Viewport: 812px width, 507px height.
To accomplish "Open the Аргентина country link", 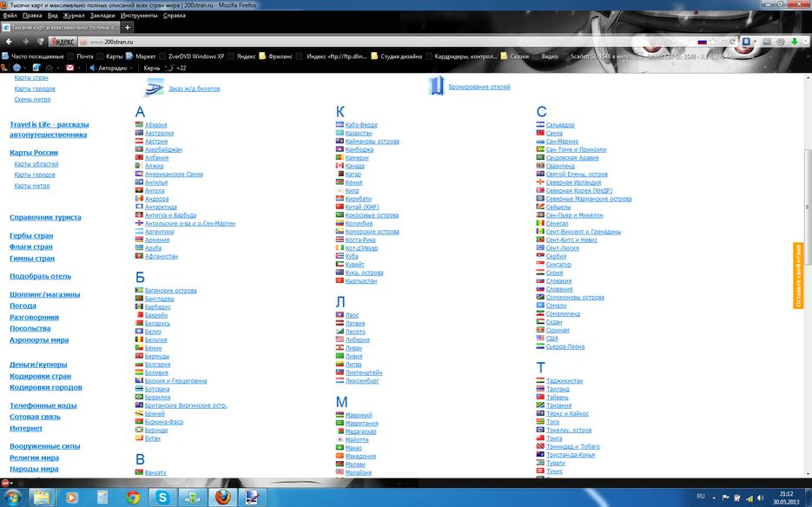I will click(159, 232).
